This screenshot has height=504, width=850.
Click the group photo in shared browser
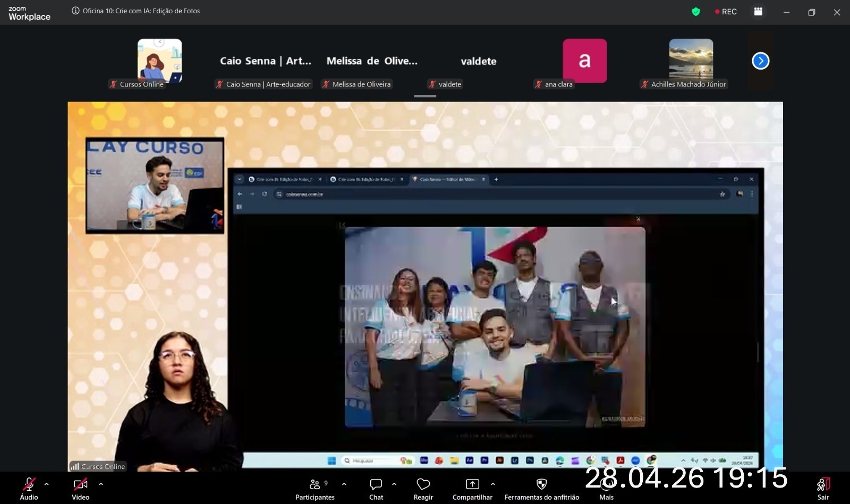pos(495,327)
